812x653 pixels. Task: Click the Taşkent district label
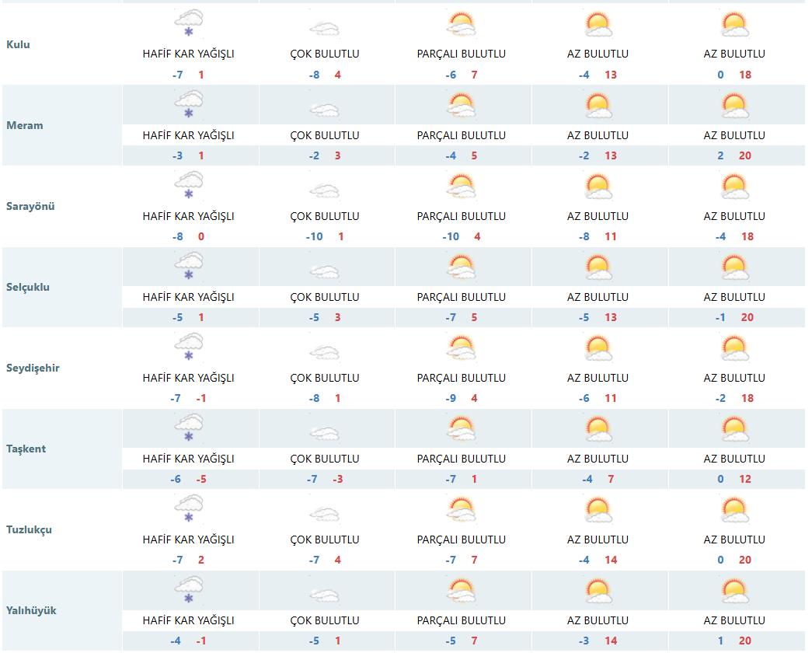tap(26, 449)
